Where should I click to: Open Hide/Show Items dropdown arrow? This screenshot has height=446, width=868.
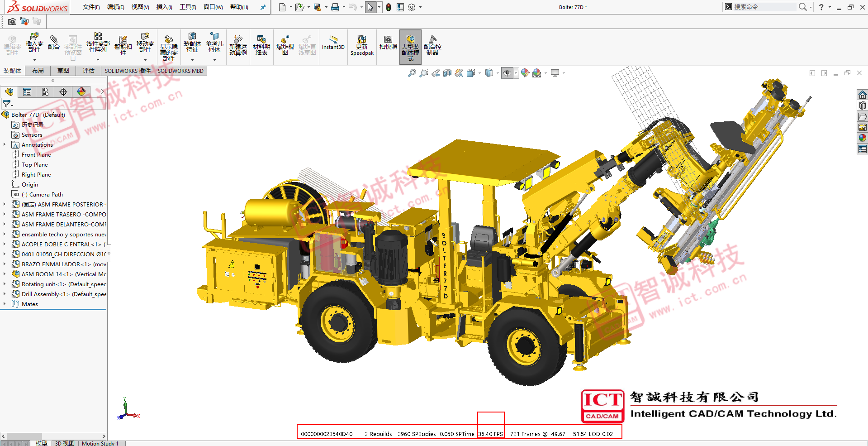tap(516, 73)
